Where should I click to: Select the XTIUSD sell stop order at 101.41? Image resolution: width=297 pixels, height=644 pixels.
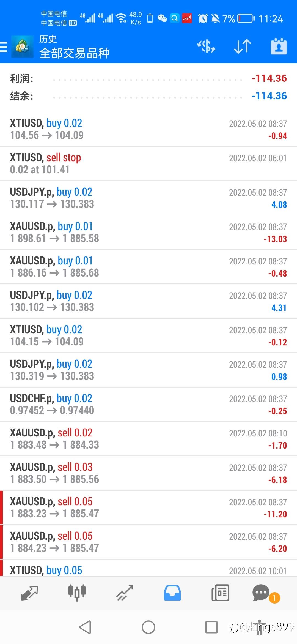pyautogui.click(x=148, y=163)
